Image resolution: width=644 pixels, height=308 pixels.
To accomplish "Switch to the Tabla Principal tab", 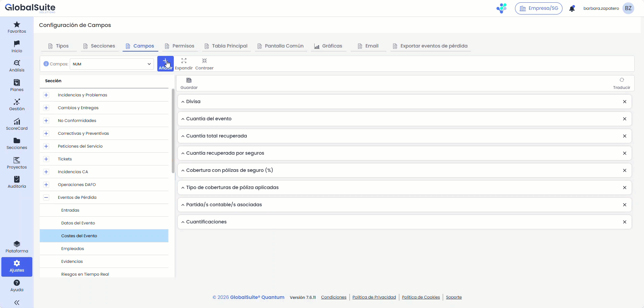I will [226, 46].
